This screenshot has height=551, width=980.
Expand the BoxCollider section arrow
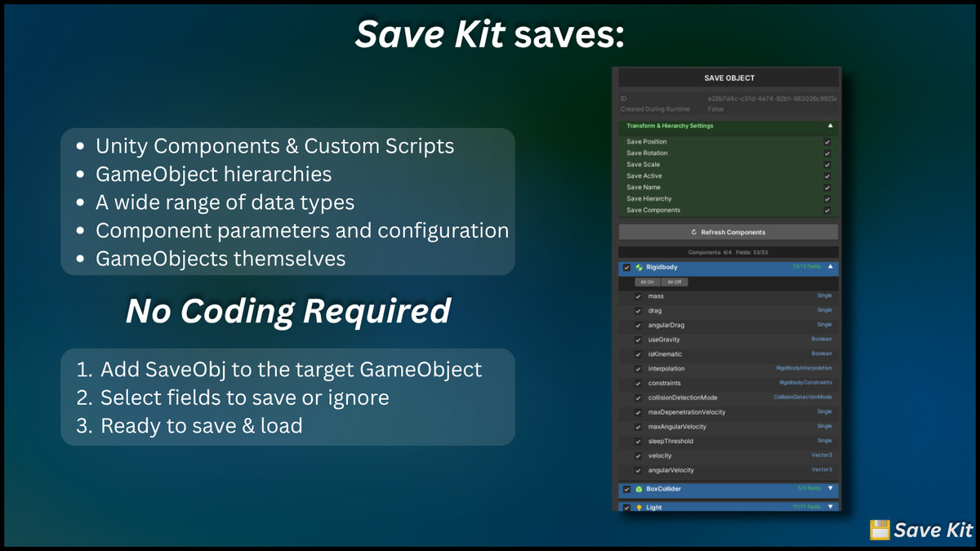click(830, 489)
